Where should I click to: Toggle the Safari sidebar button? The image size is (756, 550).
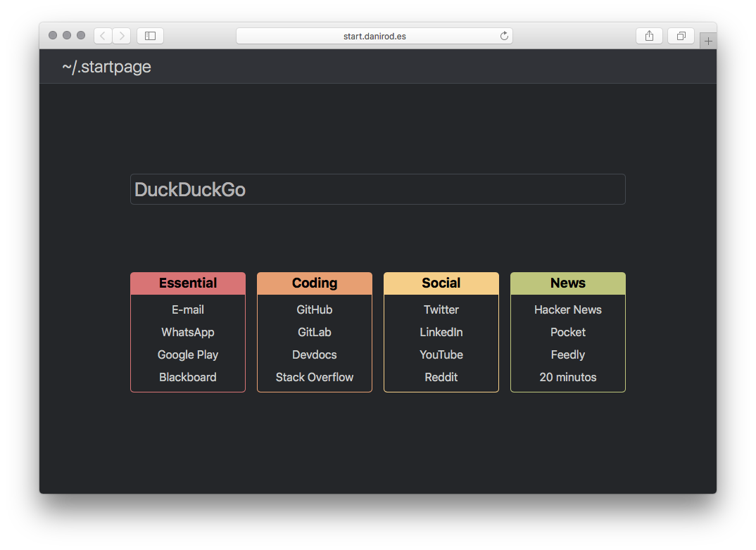(151, 36)
